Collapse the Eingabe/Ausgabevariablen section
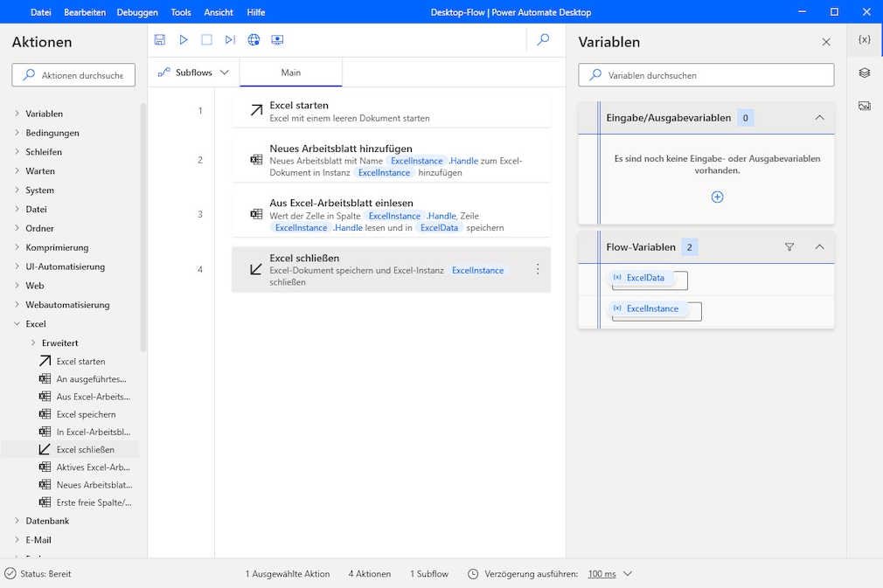883x588 pixels. tap(820, 117)
